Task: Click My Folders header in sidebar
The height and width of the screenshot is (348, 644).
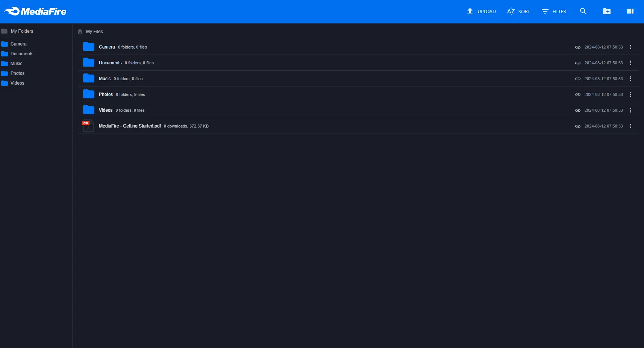Action: pyautogui.click(x=22, y=31)
